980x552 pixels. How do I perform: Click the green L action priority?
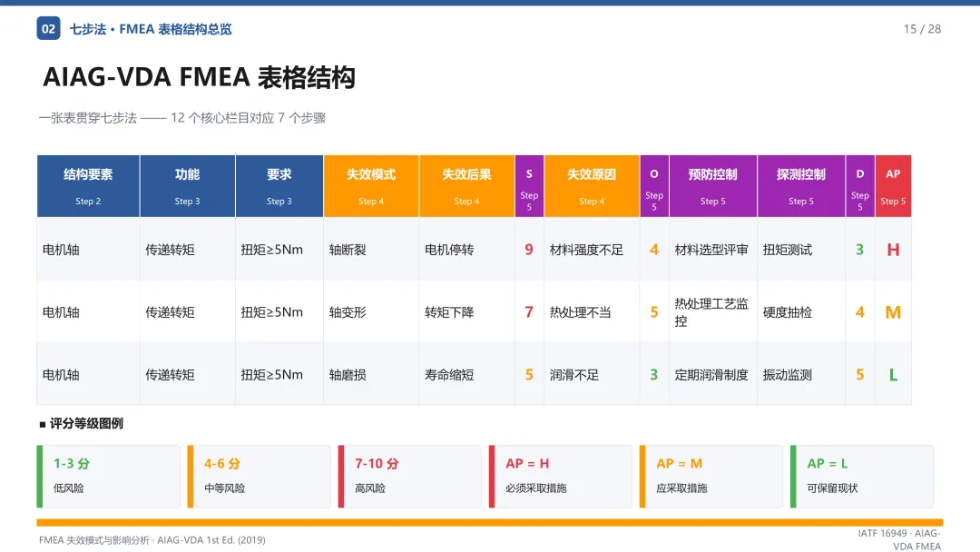tap(893, 374)
